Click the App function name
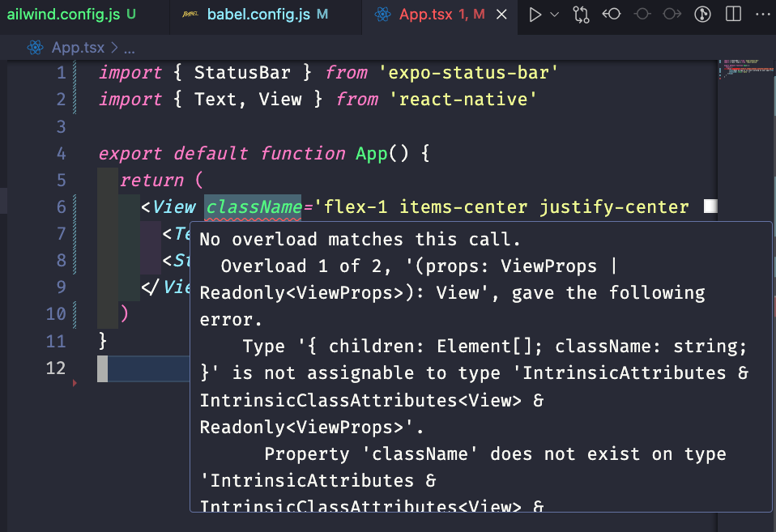 tap(372, 154)
